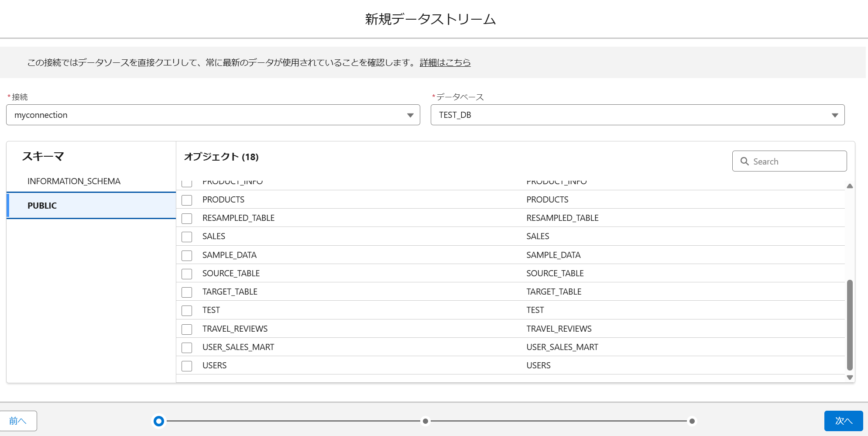Select the INFORMATION_SCHEMA schema

74,181
